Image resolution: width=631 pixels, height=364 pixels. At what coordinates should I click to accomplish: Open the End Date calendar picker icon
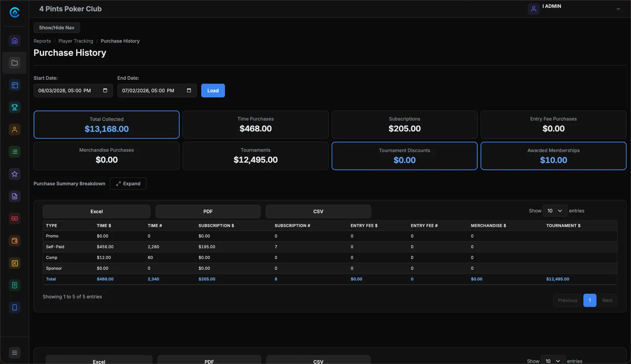tap(189, 91)
